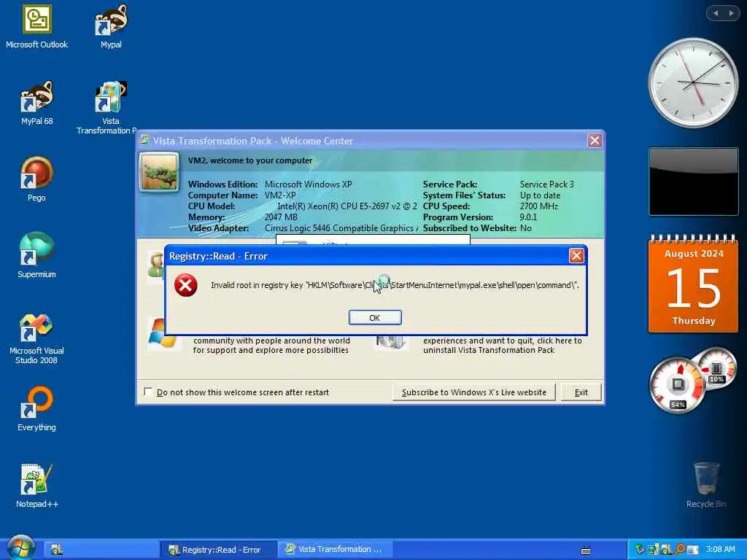The height and width of the screenshot is (560, 747).
Task: Click the uninstall Vista Transformation Pack link text
Action: 502,345
